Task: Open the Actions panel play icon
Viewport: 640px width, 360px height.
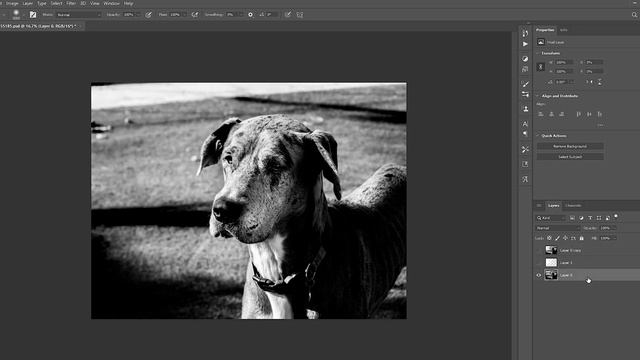Action: pyautogui.click(x=525, y=44)
